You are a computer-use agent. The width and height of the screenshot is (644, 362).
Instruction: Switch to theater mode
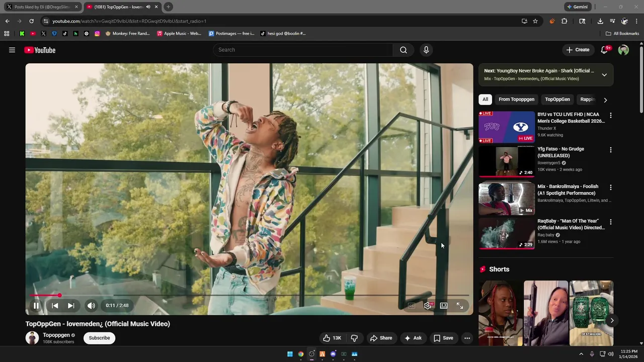coord(444,306)
